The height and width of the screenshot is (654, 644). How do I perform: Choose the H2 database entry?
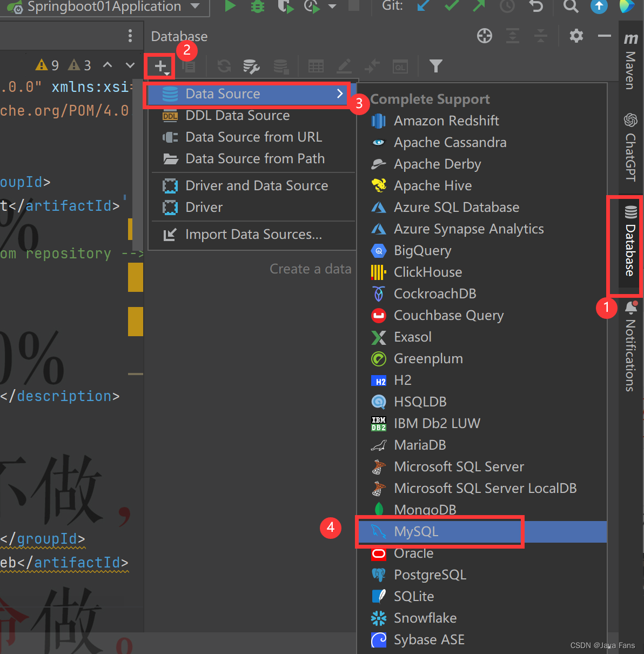tap(482, 381)
